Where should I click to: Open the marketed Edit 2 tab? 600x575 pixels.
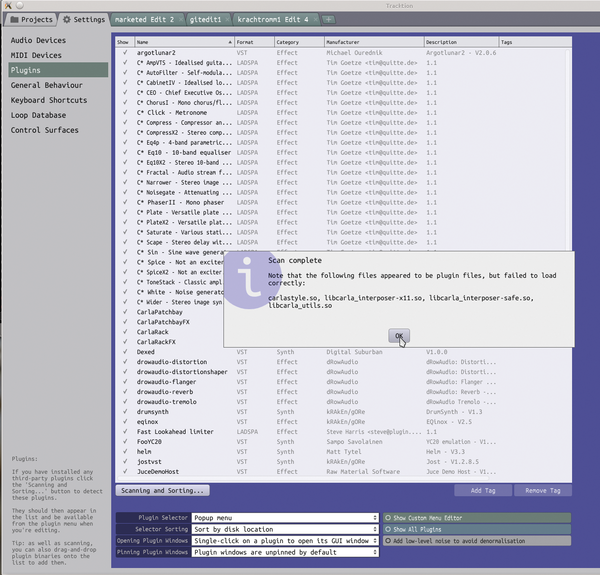tap(144, 20)
